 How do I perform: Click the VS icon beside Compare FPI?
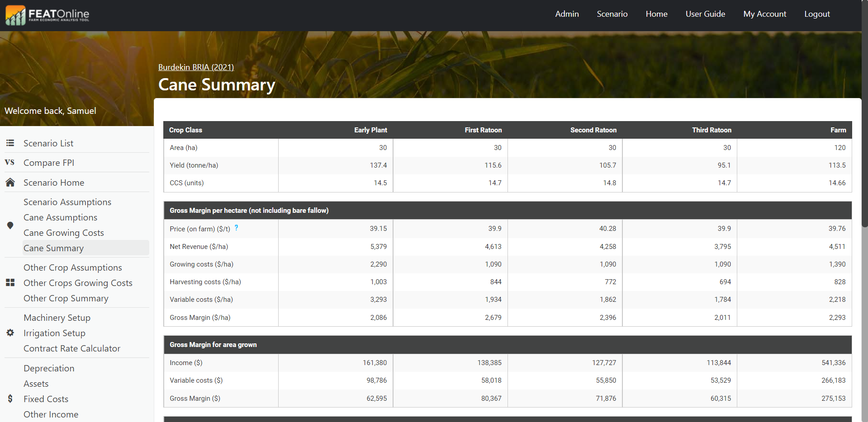click(x=9, y=163)
